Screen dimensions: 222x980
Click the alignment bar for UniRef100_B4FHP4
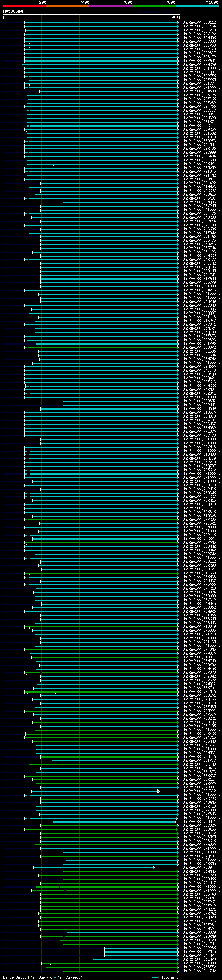(142, 955)
